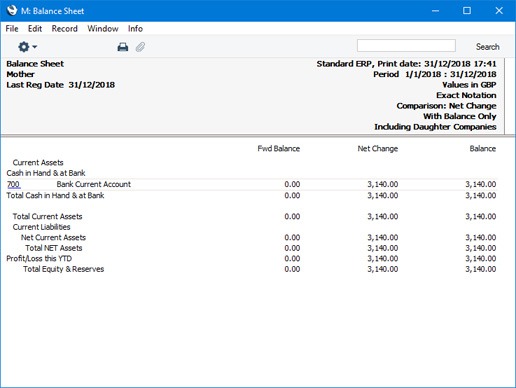Click Total Equity & Reserves row label
Viewport: 516px width, 388px height.
point(63,269)
